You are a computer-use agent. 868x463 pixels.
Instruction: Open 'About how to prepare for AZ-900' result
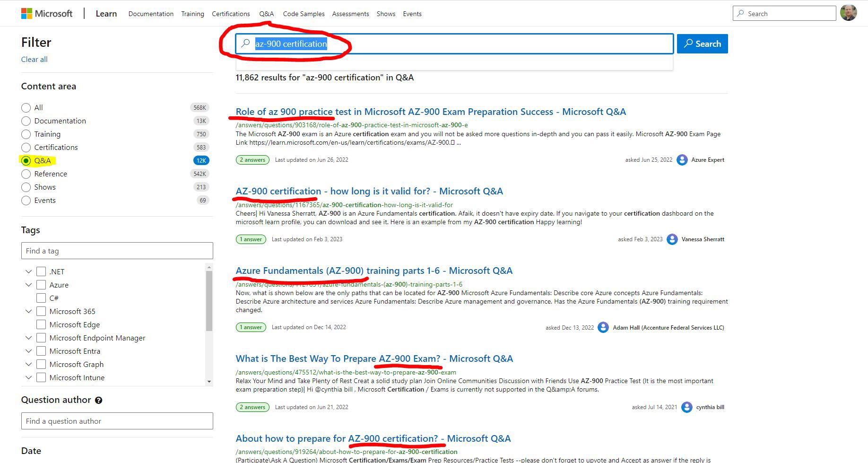tap(373, 438)
